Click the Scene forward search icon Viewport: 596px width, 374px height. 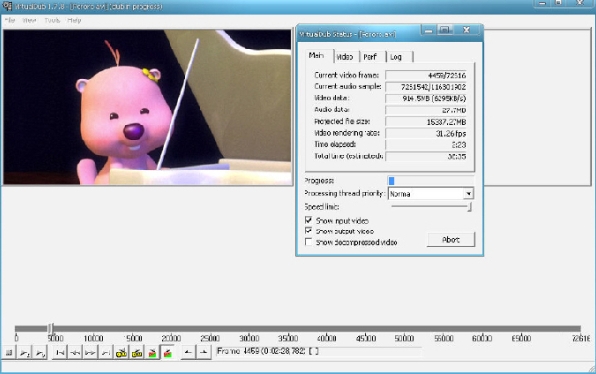[x=168, y=352]
